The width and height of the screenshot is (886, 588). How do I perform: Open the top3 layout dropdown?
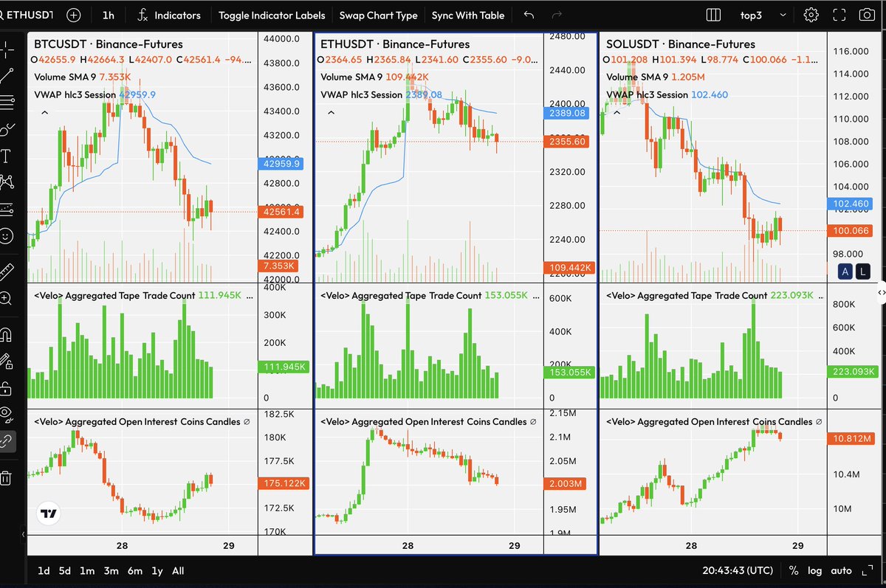[763, 15]
